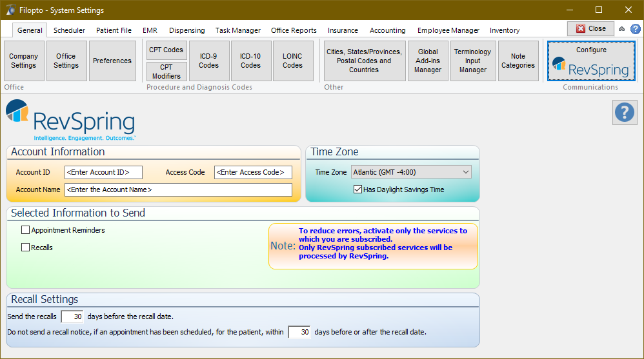Switch to the Dispensing tab

point(187,30)
